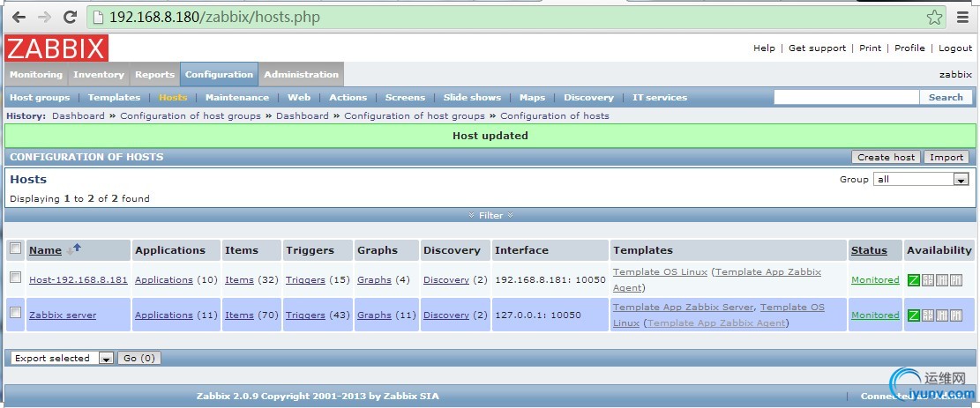
Task: Go to Maintenance submenu
Action: click(x=237, y=98)
